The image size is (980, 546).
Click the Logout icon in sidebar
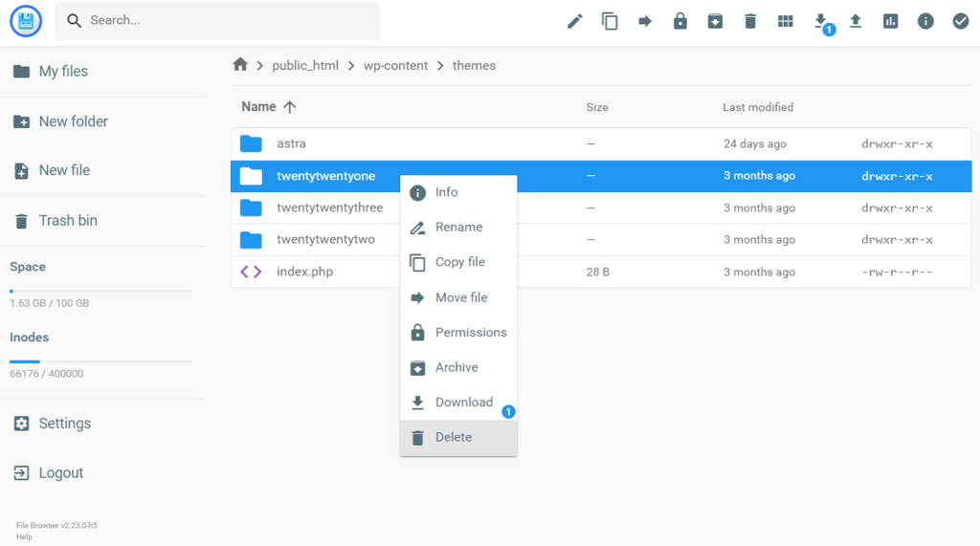[21, 473]
